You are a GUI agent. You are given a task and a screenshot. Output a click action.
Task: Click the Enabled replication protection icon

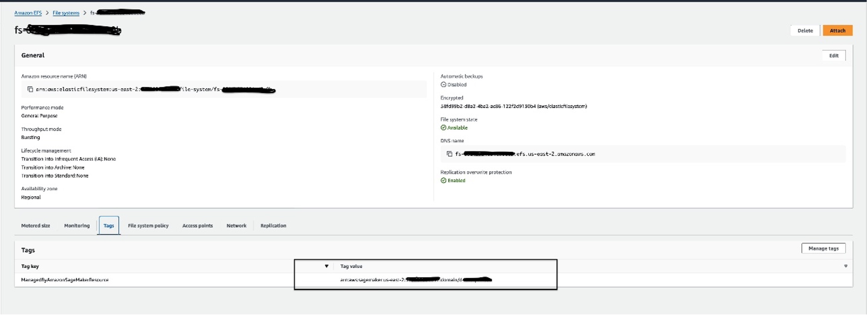point(443,180)
